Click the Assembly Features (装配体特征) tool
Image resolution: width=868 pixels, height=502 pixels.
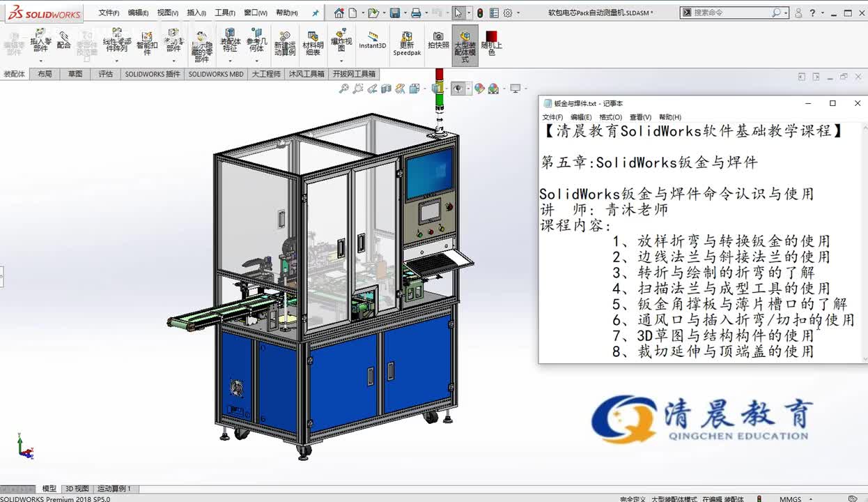230,40
